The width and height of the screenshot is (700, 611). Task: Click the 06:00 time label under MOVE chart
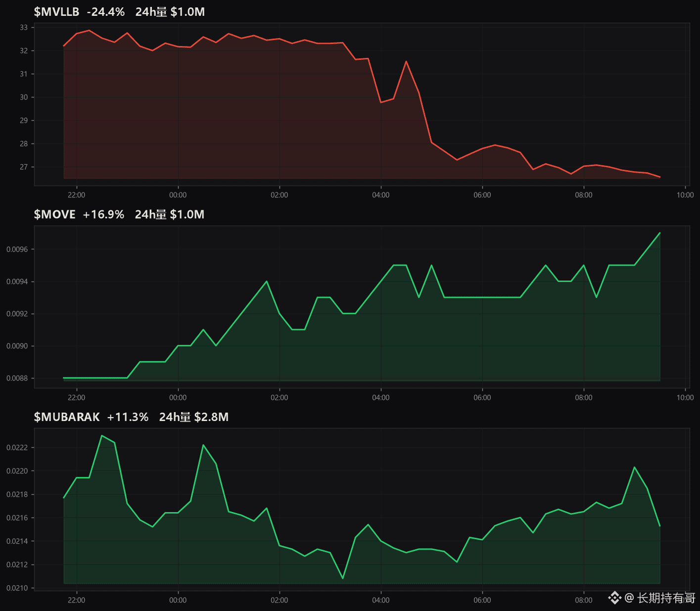click(x=482, y=397)
